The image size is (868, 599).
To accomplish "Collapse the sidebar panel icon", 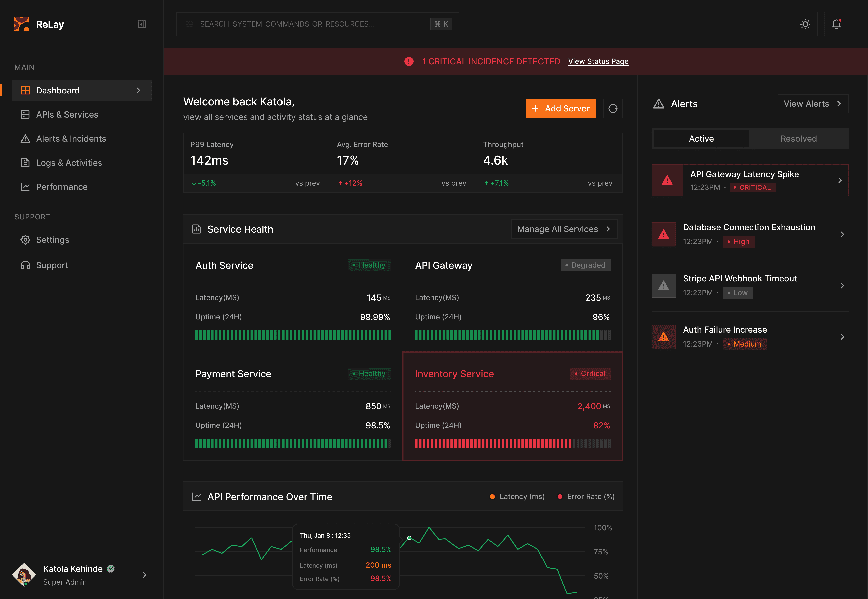I will pos(142,24).
